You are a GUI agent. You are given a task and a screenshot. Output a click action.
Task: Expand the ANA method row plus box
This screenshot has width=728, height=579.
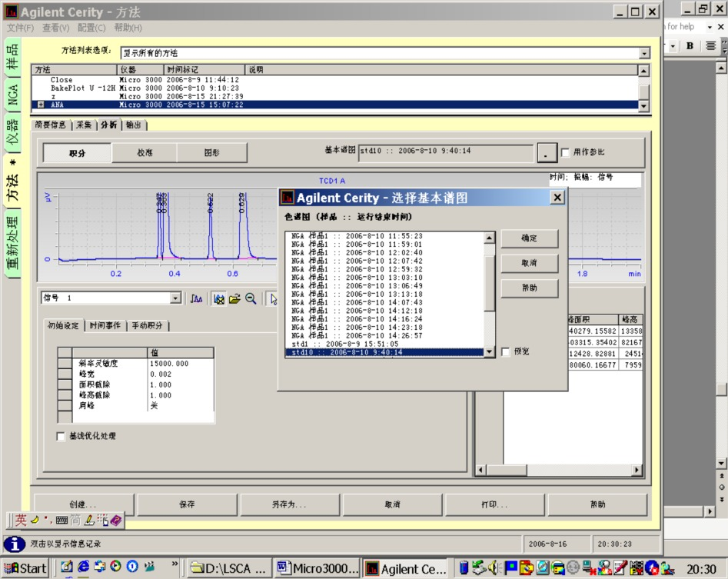41,105
